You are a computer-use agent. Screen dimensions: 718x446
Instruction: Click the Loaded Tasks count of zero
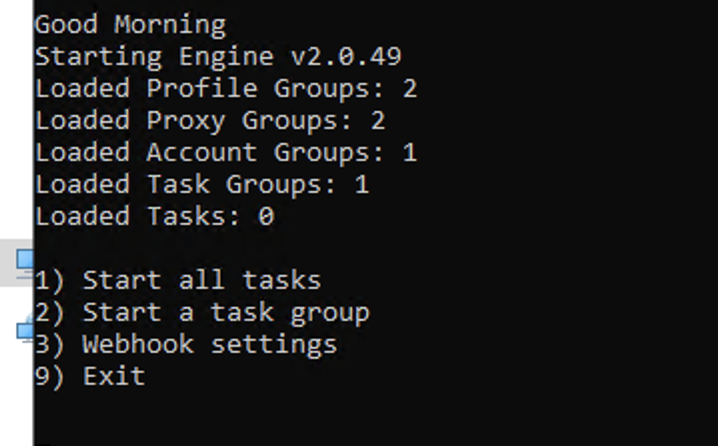265,216
